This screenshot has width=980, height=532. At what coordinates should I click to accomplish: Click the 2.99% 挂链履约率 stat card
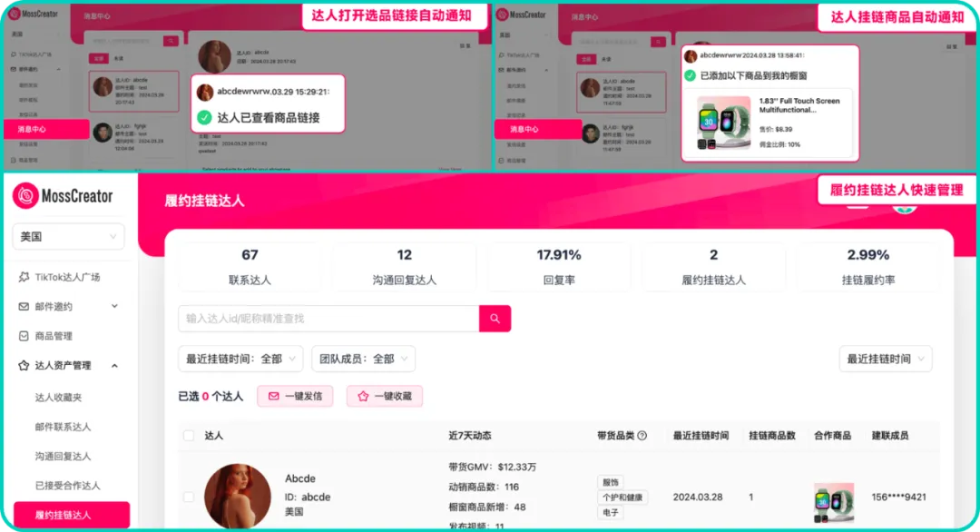click(x=868, y=267)
